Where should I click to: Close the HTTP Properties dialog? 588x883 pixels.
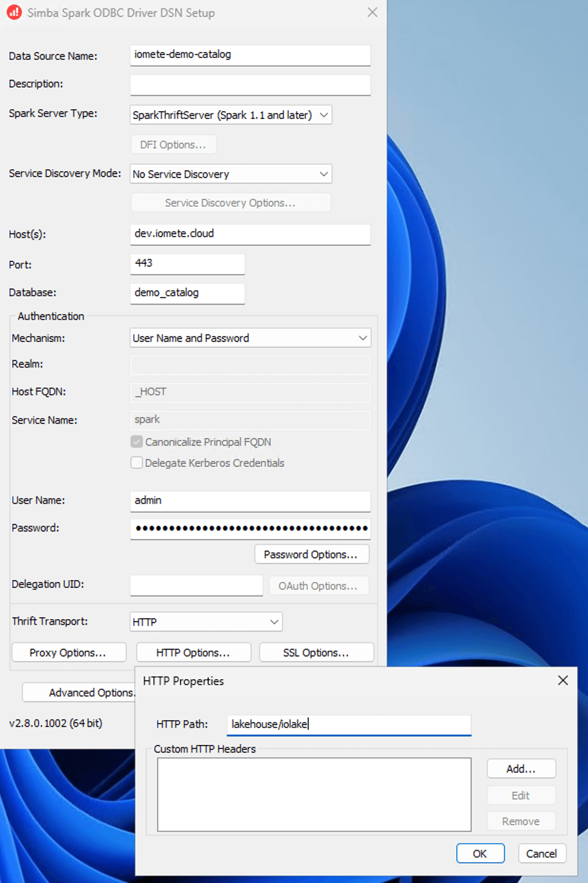point(563,680)
